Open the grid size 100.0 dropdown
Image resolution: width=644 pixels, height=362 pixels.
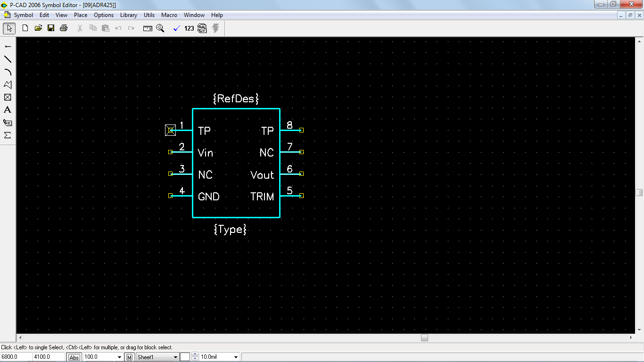[119, 357]
